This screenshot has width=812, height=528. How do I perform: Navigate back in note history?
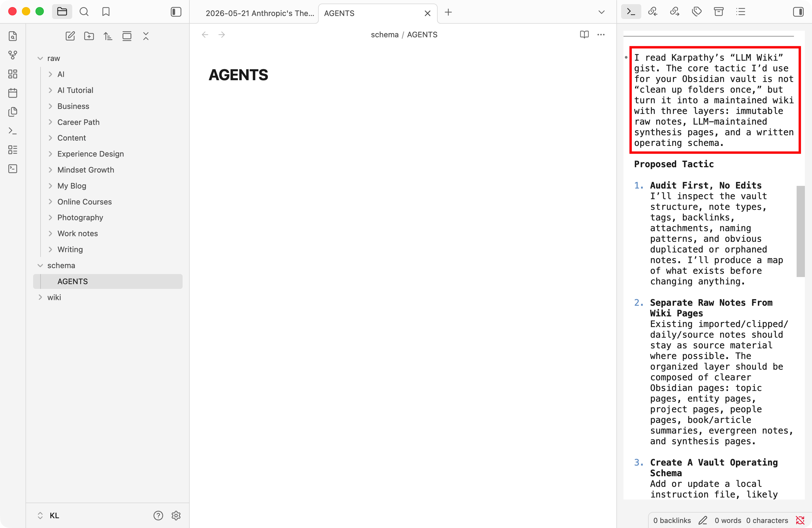[205, 35]
